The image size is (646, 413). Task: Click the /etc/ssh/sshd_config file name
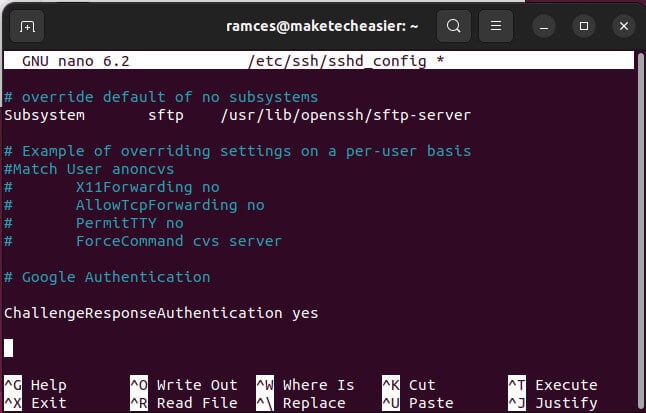pos(337,61)
